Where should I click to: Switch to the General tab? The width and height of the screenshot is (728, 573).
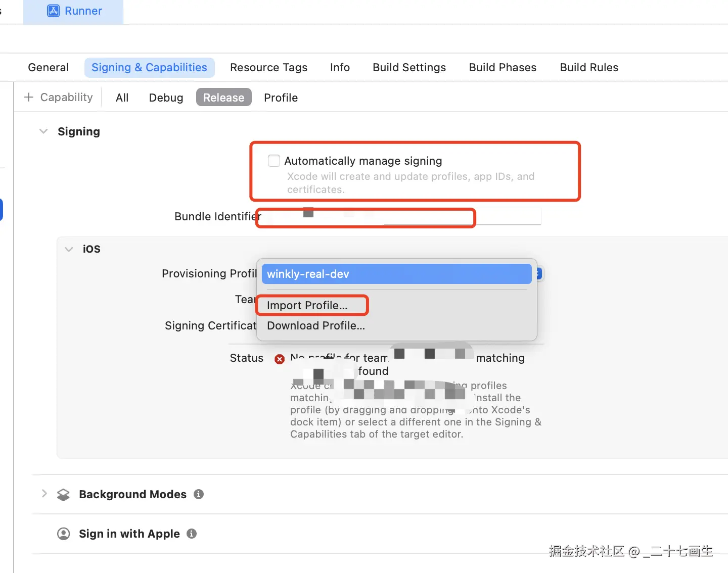point(48,68)
